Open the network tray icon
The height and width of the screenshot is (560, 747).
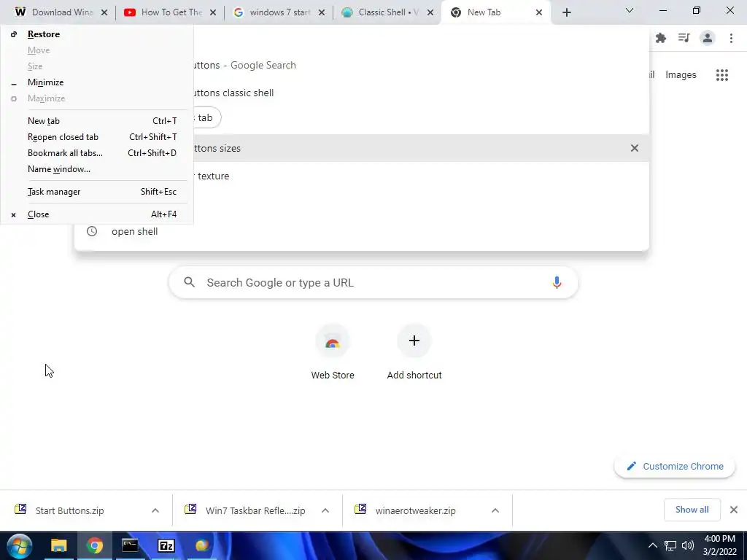[x=670, y=545]
